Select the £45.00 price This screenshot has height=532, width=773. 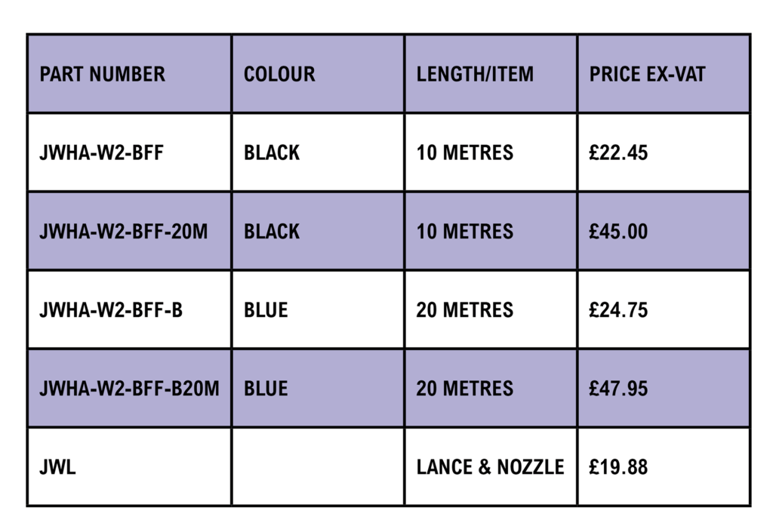coord(618,231)
